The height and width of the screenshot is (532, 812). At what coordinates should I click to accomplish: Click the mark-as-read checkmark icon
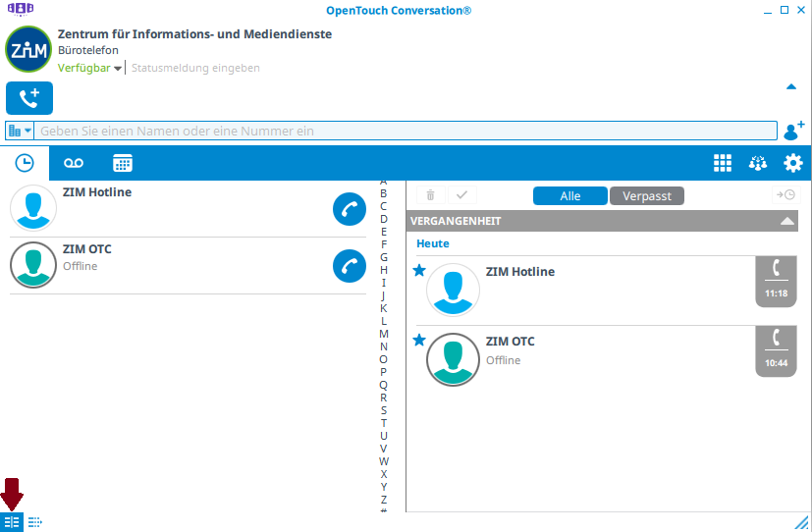[461, 195]
